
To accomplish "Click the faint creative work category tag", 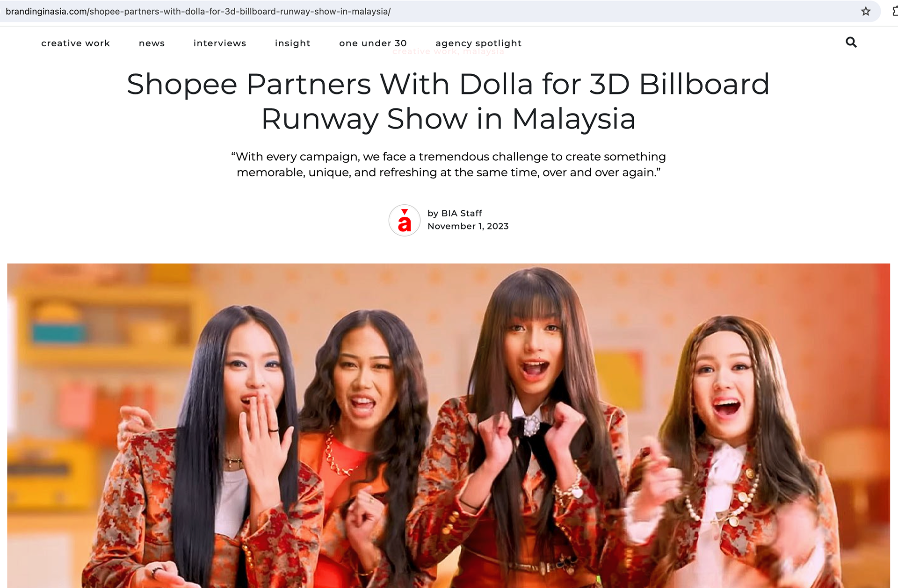I will pos(425,51).
